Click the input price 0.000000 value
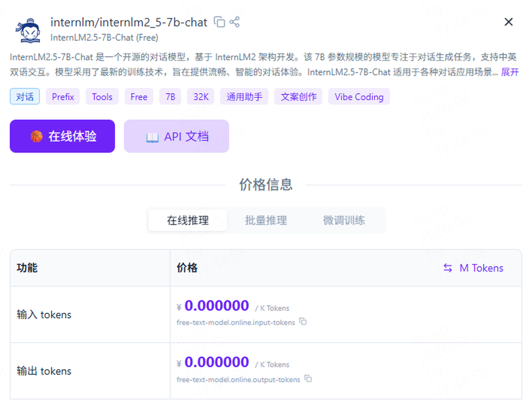The image size is (532, 410). point(216,306)
